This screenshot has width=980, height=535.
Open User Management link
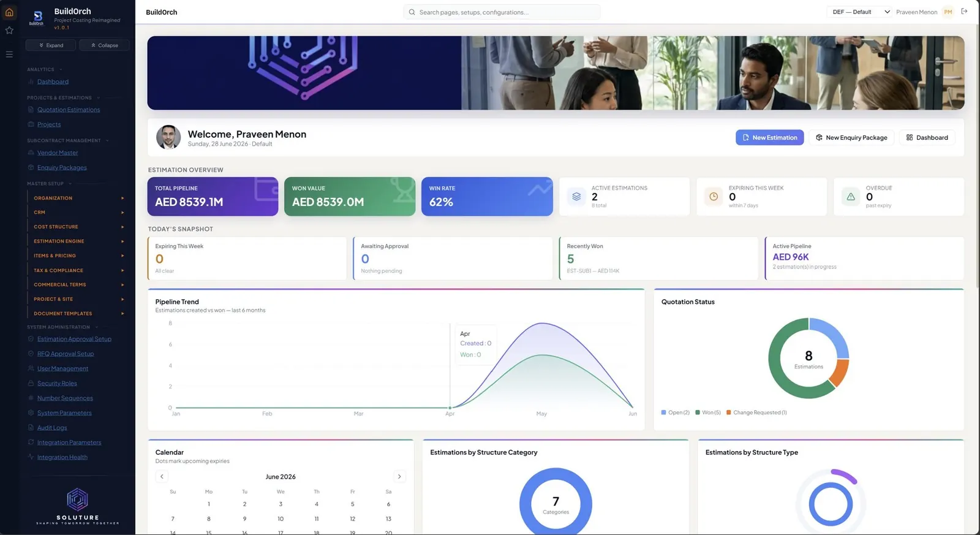(x=62, y=368)
